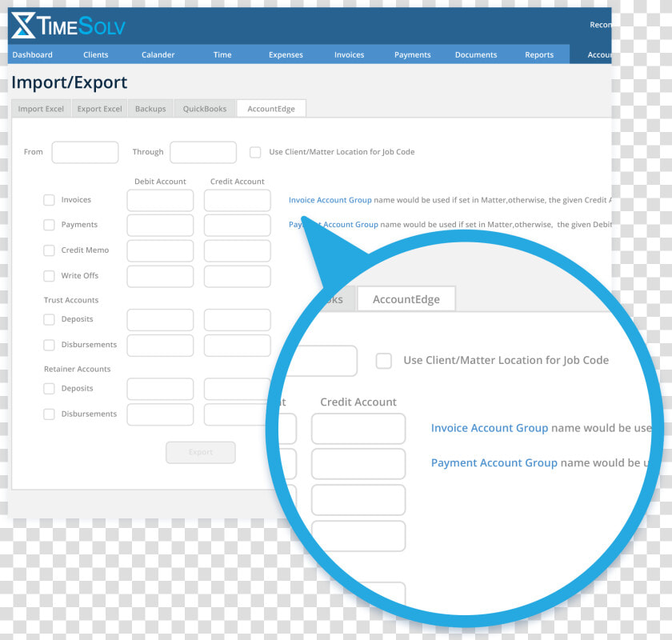Navigate to Invoices in the top menu
Screen dimensions: 672x640
click(x=350, y=55)
